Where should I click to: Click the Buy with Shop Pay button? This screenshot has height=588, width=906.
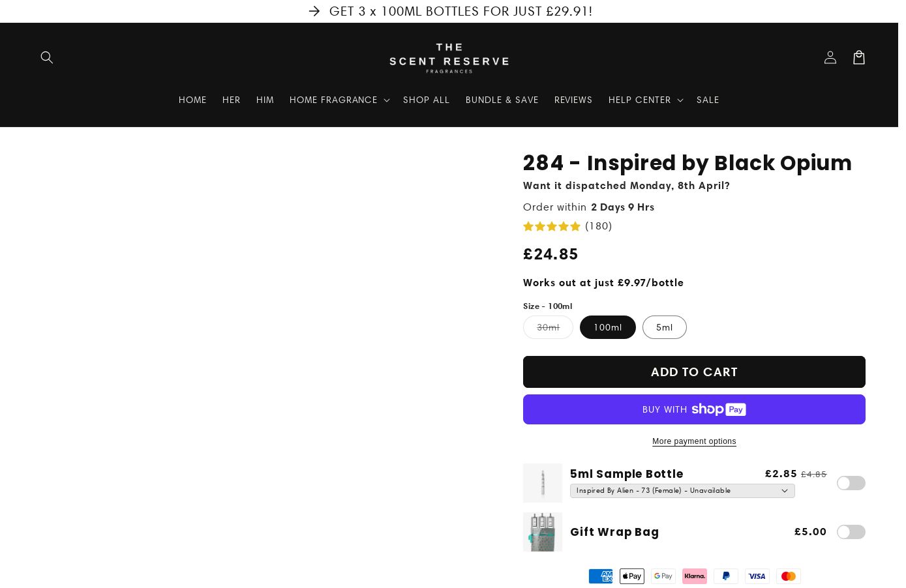[693, 409]
